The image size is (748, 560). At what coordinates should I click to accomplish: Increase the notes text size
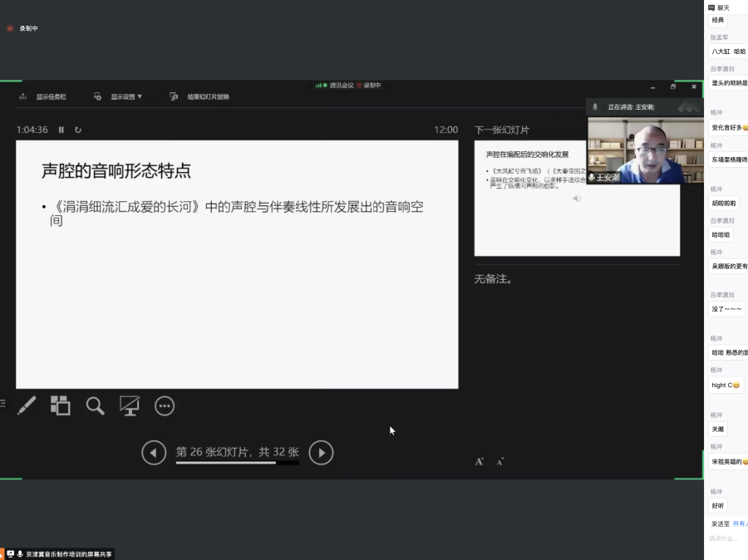click(x=479, y=461)
